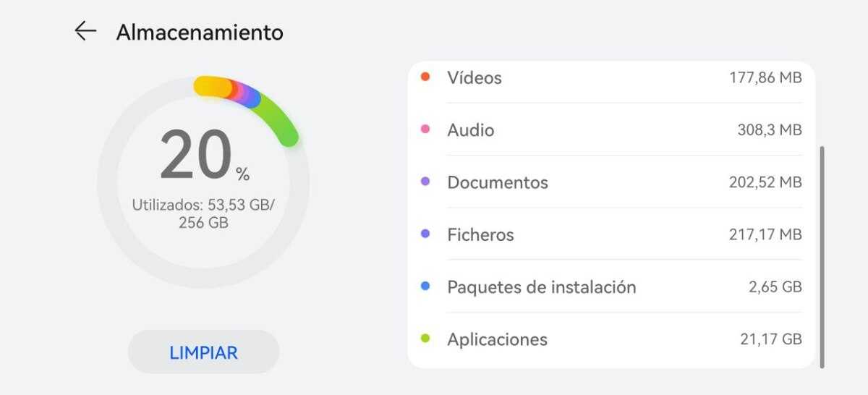The height and width of the screenshot is (395, 868).
Task: Click the 21,17 GB size value
Action: (771, 339)
